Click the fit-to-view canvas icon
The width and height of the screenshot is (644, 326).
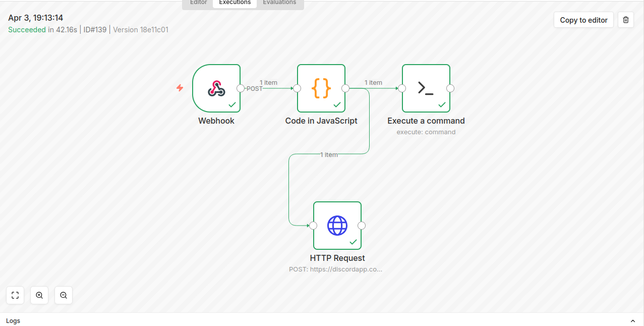click(15, 295)
